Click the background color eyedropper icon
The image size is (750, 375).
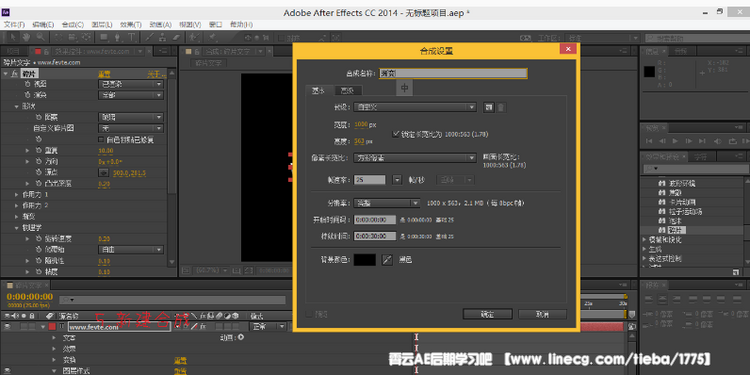click(386, 260)
